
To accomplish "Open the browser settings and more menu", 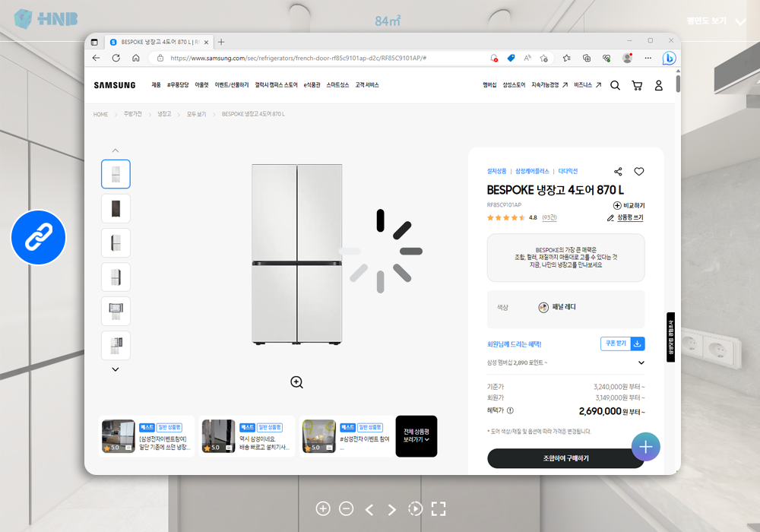I will point(648,59).
